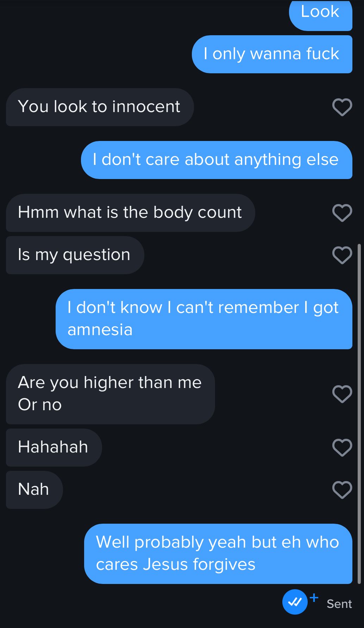Tap heart beside "Hmm what is the body count"
This screenshot has height=628, width=364.
tap(342, 213)
